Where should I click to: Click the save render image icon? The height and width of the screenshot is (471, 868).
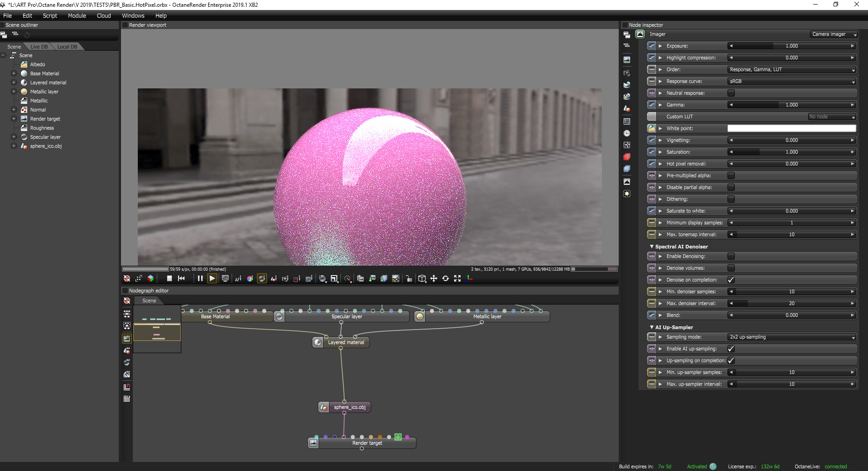coord(372,279)
